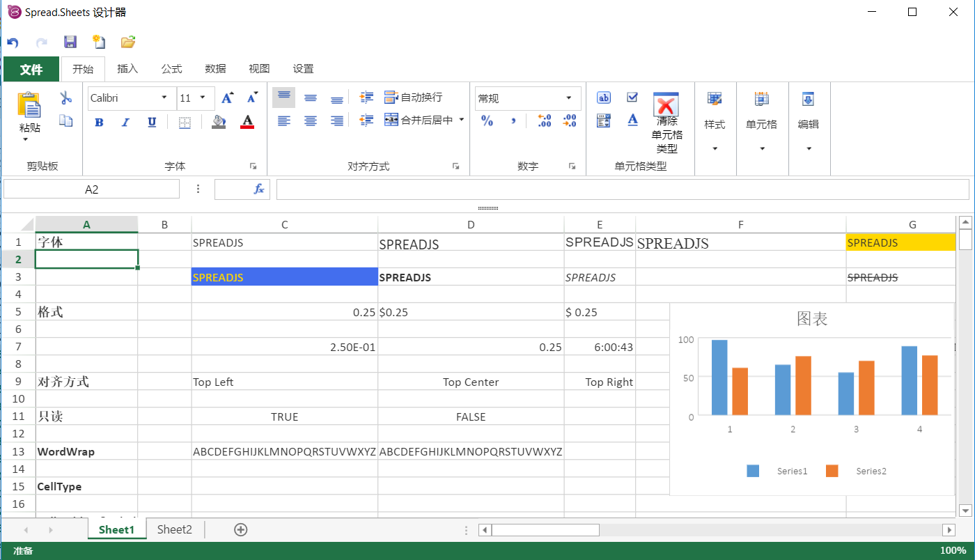975x560 pixels.
Task: Switch to the 插入 ribbon tab
Action: [127, 68]
